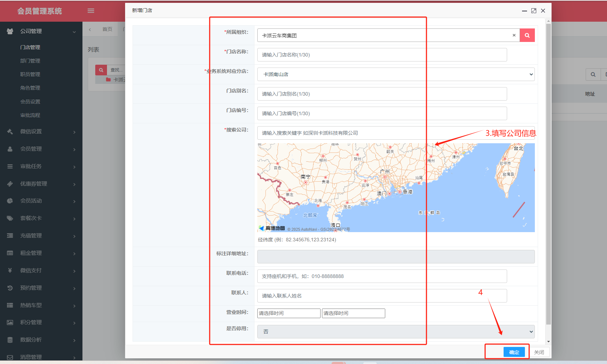Image resolution: width=607 pixels, height=364 pixels.
Task: Click the 微信支付 yen icon in sidebar
Action: (10, 271)
